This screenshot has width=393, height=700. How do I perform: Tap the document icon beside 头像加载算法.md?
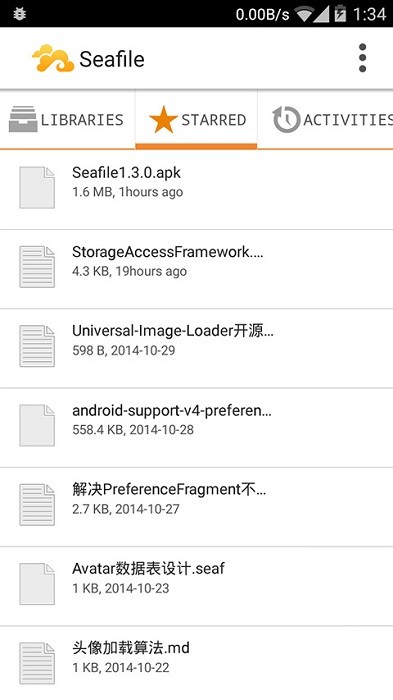click(x=37, y=663)
